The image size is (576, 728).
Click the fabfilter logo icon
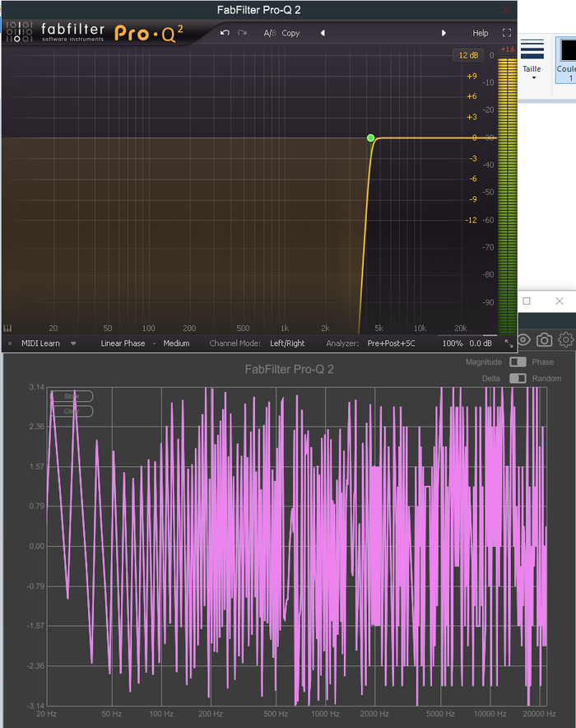20,31
